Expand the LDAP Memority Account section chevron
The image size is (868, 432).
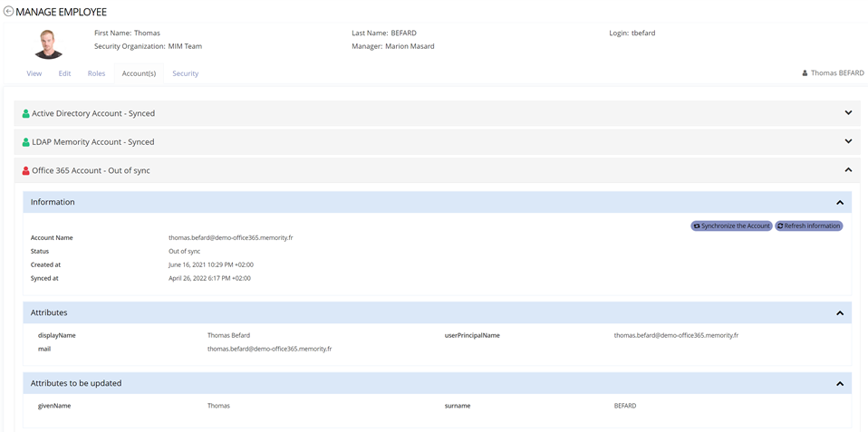(848, 141)
